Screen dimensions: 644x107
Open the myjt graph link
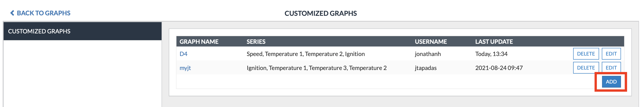pyautogui.click(x=185, y=68)
